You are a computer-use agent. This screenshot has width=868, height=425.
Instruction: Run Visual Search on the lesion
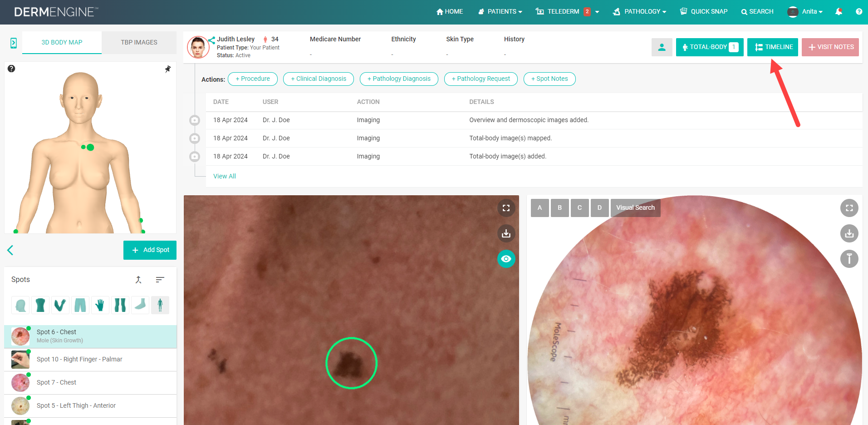pos(636,208)
